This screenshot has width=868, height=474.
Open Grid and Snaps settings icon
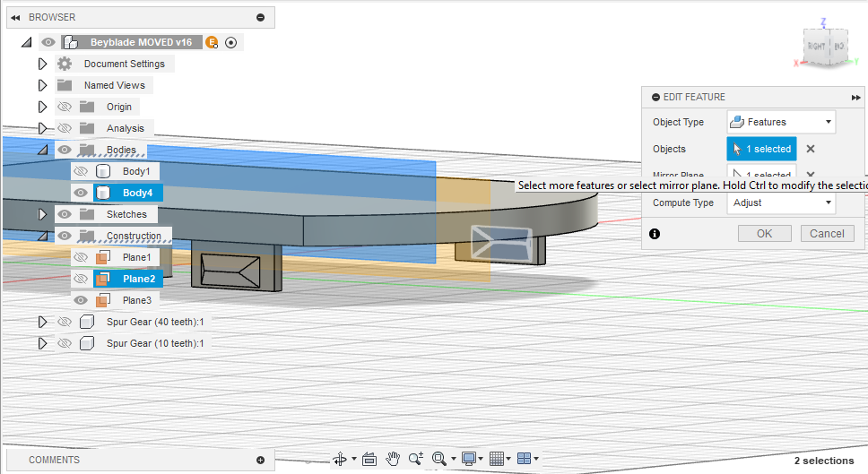(497, 459)
